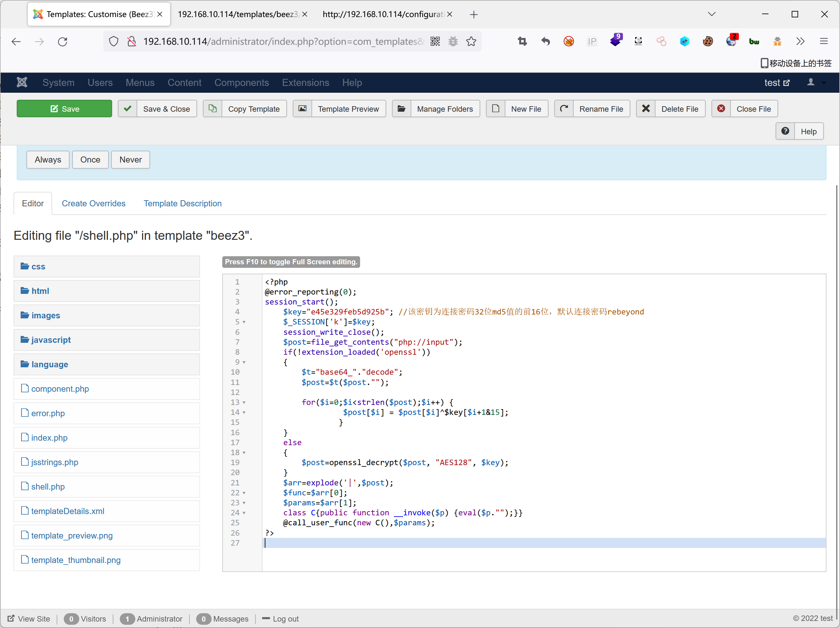Select the Always option button
Viewport: 840px width, 628px height.
48,160
